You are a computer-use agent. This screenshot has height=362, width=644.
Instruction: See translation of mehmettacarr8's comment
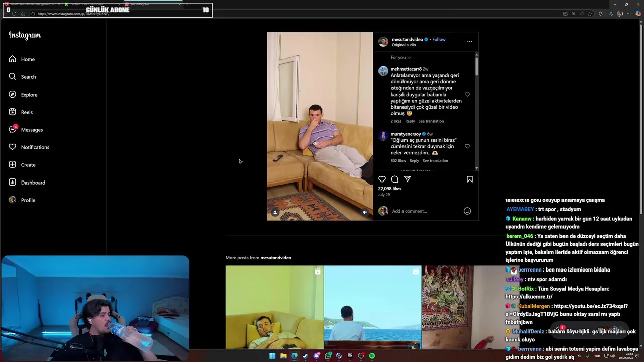click(431, 121)
